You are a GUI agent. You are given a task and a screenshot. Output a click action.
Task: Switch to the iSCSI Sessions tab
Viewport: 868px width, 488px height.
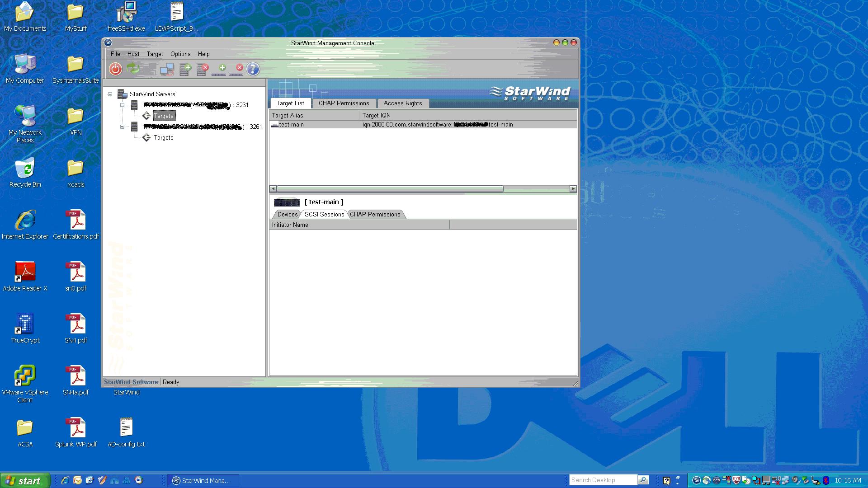[324, 214]
